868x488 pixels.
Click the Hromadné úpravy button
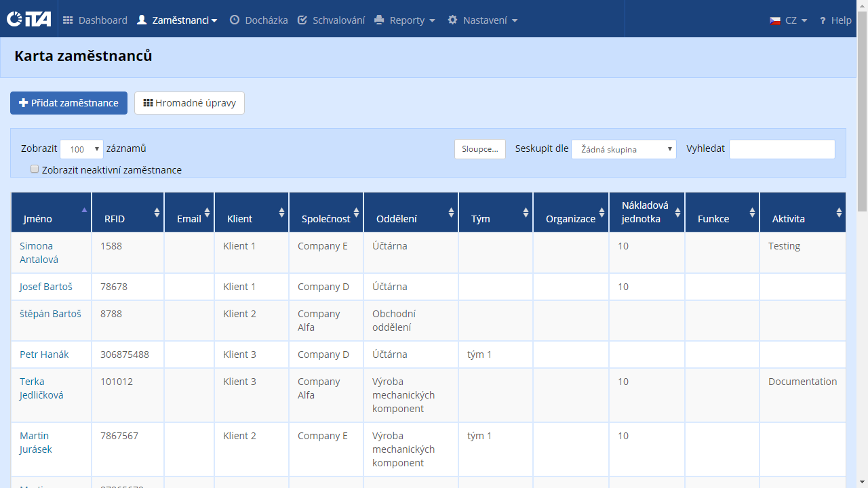tap(189, 103)
